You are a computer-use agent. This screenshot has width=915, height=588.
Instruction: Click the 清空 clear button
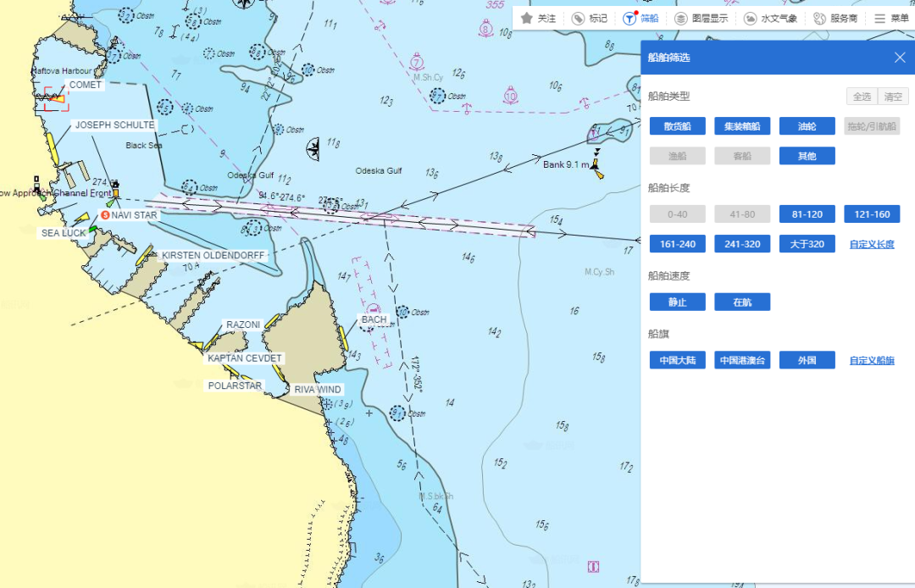click(x=892, y=97)
